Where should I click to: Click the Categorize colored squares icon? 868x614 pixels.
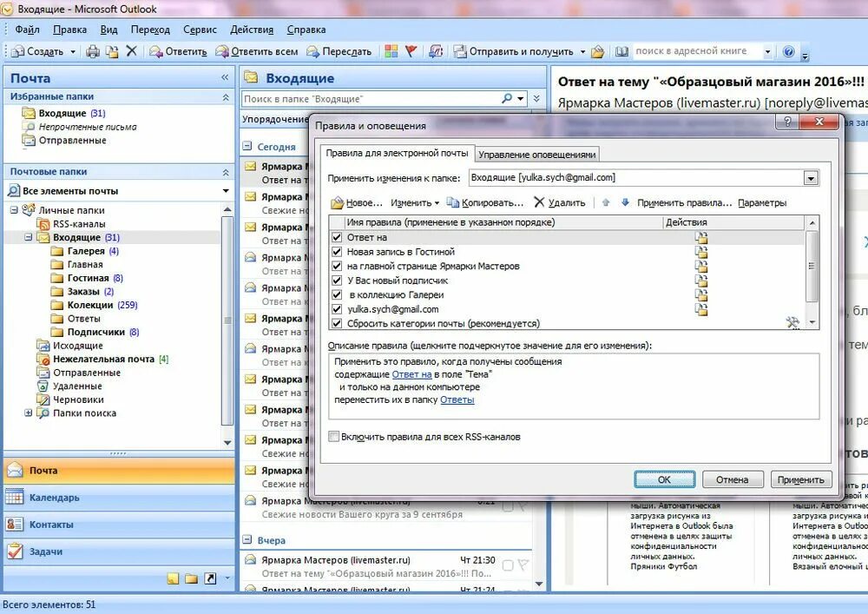pyautogui.click(x=391, y=51)
